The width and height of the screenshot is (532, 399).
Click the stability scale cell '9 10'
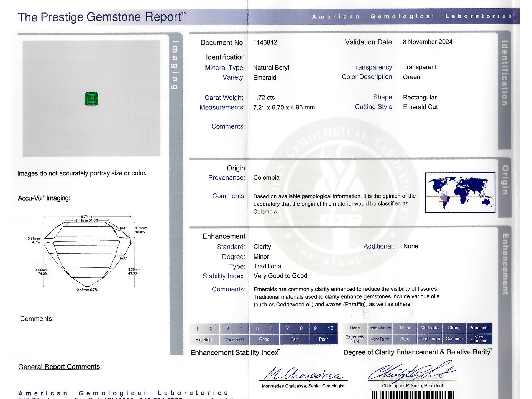(x=324, y=328)
